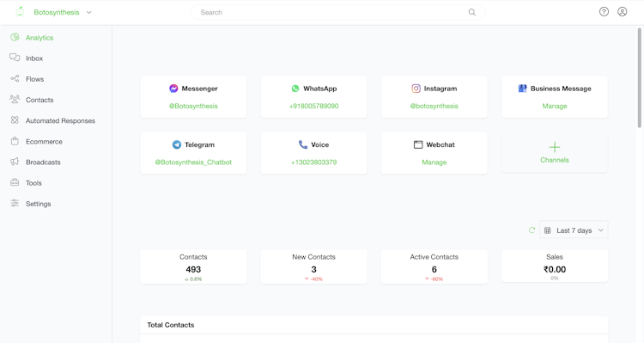The height and width of the screenshot is (343, 644).
Task: Click Manage under Webchat
Action: pyautogui.click(x=434, y=162)
